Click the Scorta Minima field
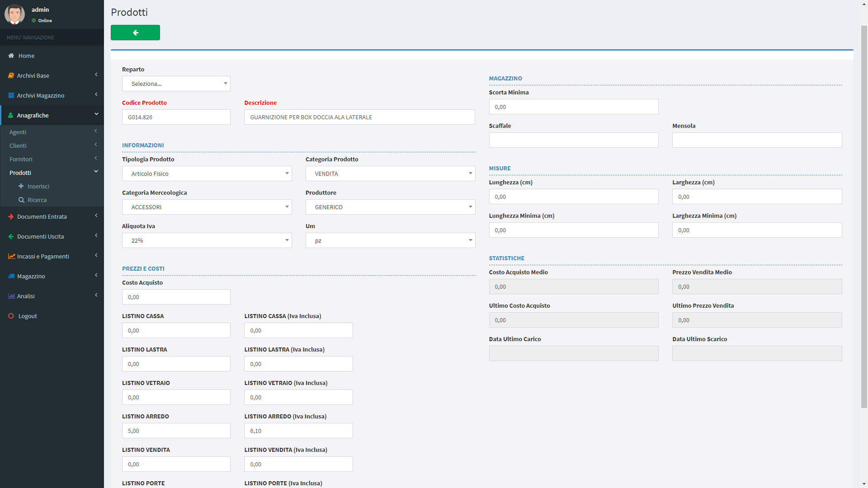 574,107
